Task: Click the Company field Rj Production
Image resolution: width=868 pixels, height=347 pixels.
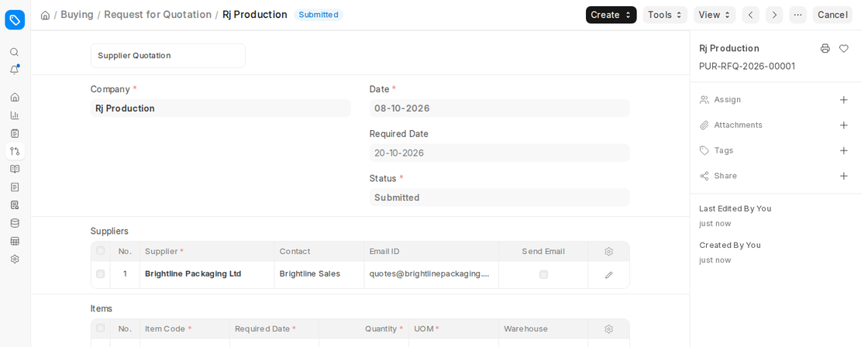Action: [x=220, y=108]
